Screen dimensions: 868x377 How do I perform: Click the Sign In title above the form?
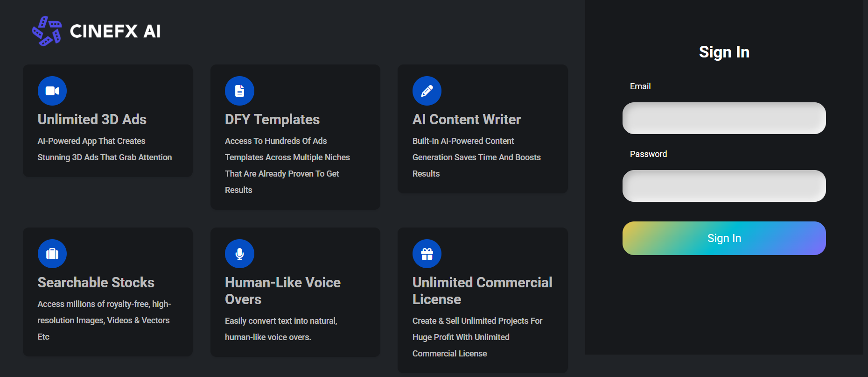pos(724,52)
